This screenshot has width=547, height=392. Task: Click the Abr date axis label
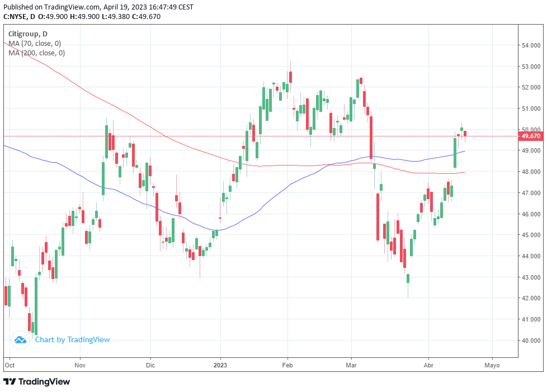pyautogui.click(x=428, y=365)
